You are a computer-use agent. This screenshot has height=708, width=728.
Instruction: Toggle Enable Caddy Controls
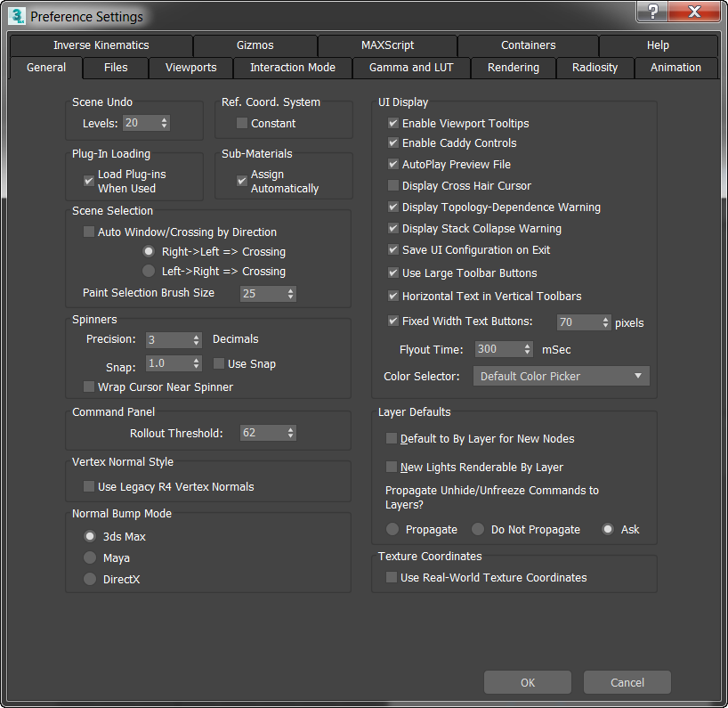click(393, 142)
